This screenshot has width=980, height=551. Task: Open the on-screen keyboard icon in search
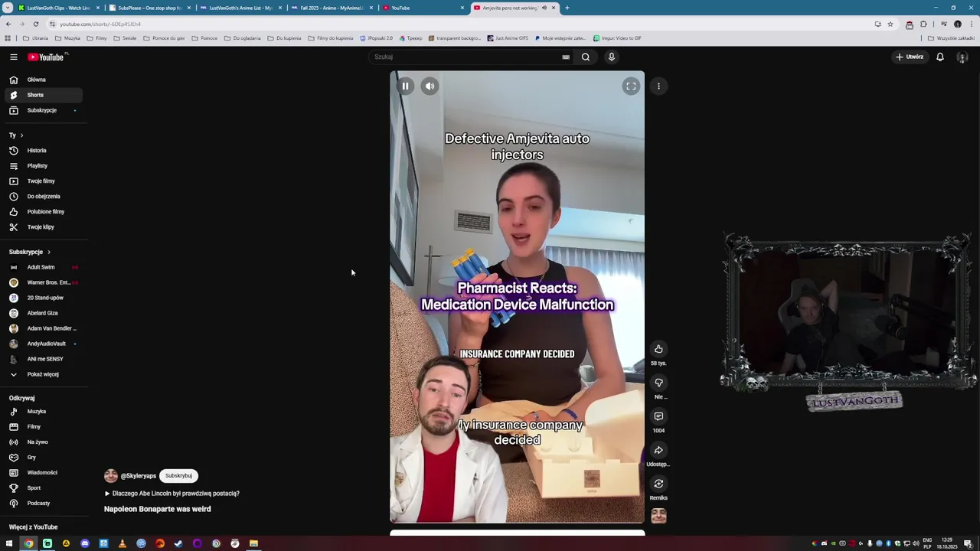pyautogui.click(x=566, y=57)
